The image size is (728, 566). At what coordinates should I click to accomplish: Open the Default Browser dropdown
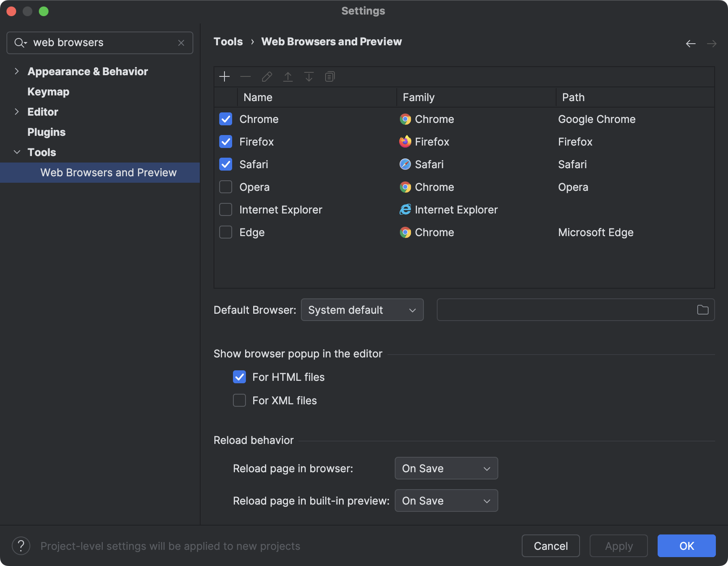click(362, 310)
